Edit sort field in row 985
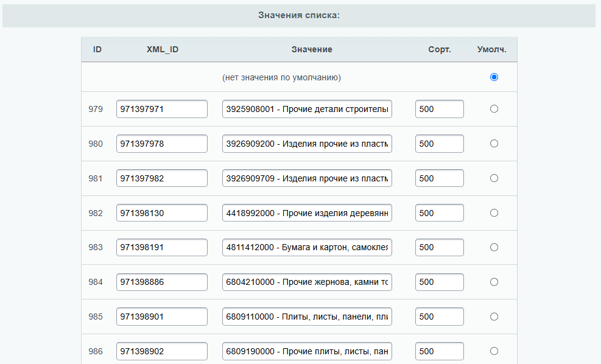 point(439,317)
